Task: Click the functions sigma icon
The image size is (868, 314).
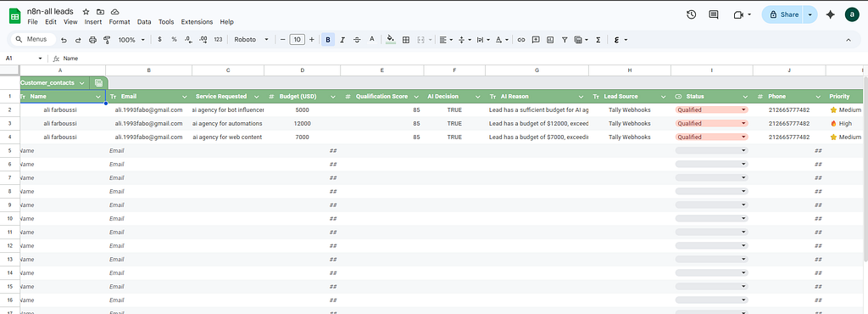Action: pos(598,40)
